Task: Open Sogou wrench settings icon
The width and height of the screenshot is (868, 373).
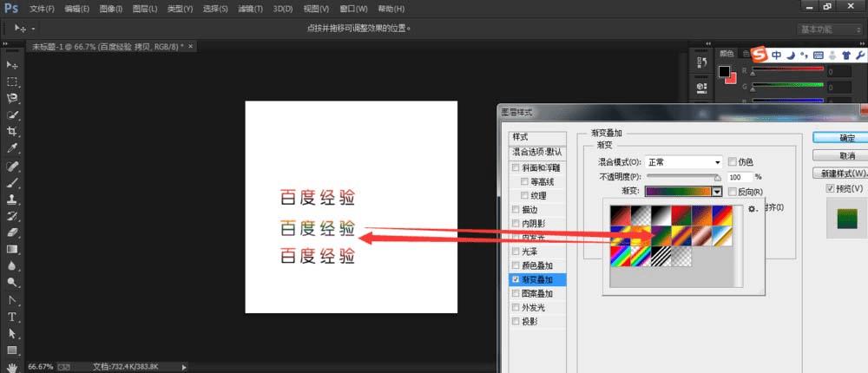Action: (x=860, y=55)
